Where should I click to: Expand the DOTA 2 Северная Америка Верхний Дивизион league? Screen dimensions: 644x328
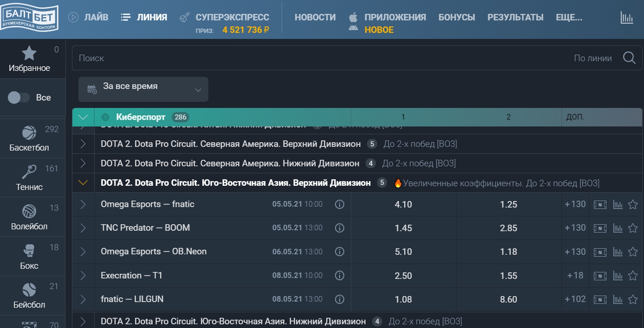83,144
